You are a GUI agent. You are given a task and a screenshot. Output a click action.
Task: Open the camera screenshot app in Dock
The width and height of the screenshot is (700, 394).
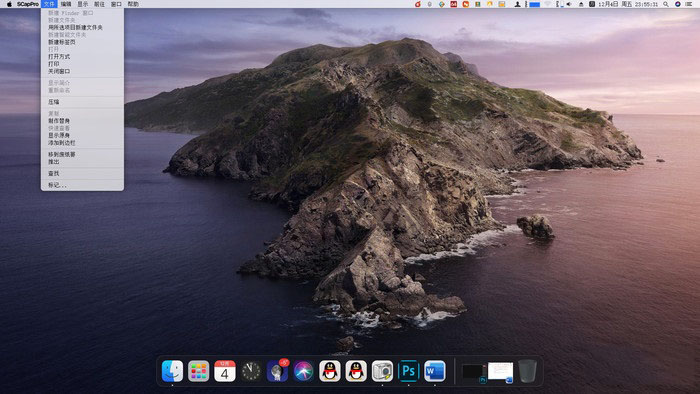(x=383, y=371)
